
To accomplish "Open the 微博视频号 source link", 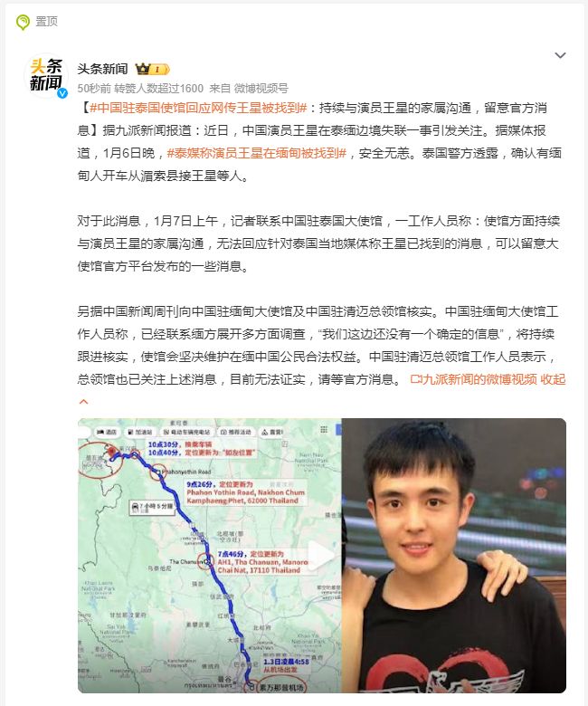I will tap(261, 89).
